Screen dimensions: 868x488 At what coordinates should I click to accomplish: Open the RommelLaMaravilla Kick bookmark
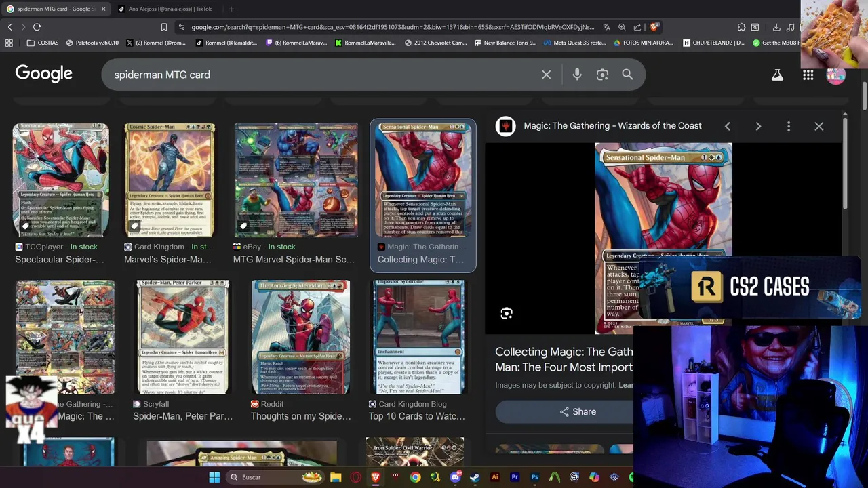tap(366, 43)
